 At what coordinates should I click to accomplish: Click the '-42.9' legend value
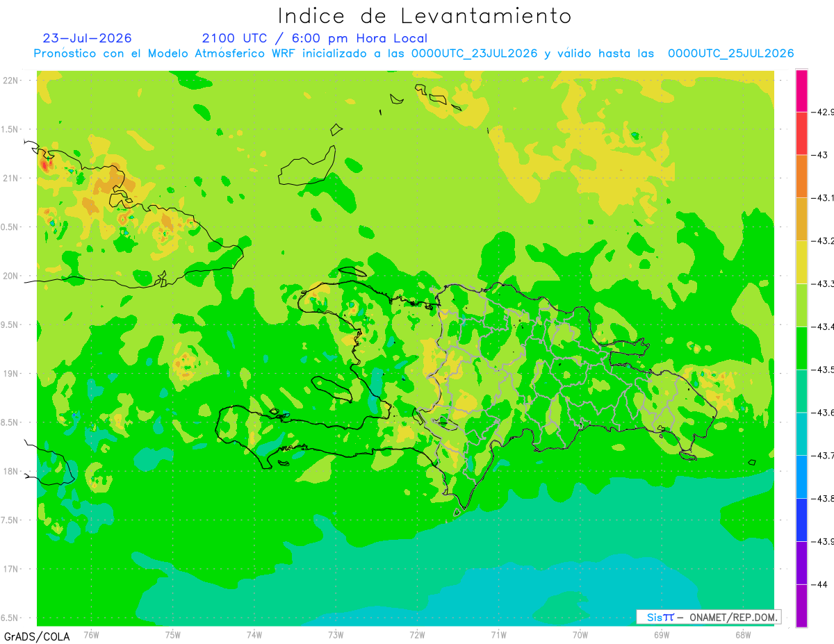coord(823,112)
